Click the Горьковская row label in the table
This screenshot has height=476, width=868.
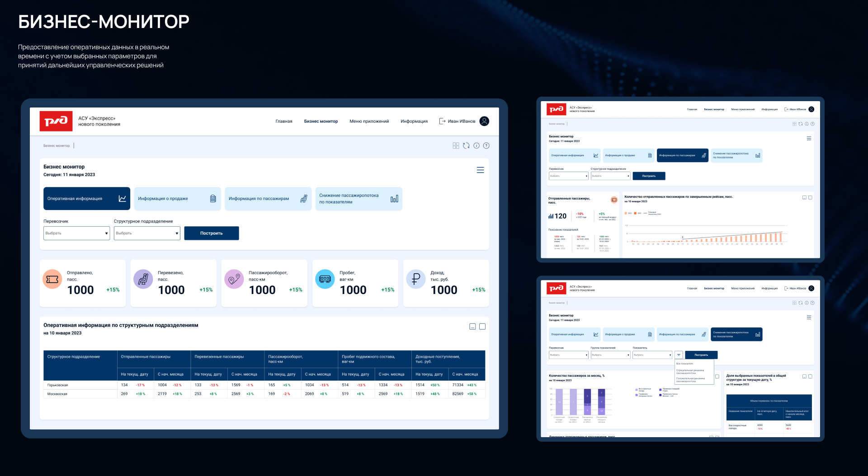(x=57, y=385)
